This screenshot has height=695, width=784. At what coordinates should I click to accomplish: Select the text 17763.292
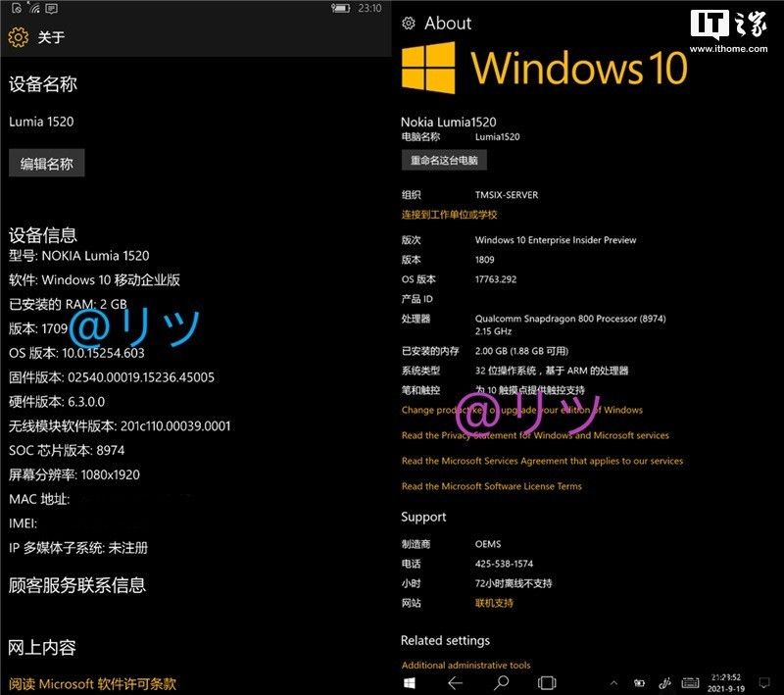pos(496,279)
